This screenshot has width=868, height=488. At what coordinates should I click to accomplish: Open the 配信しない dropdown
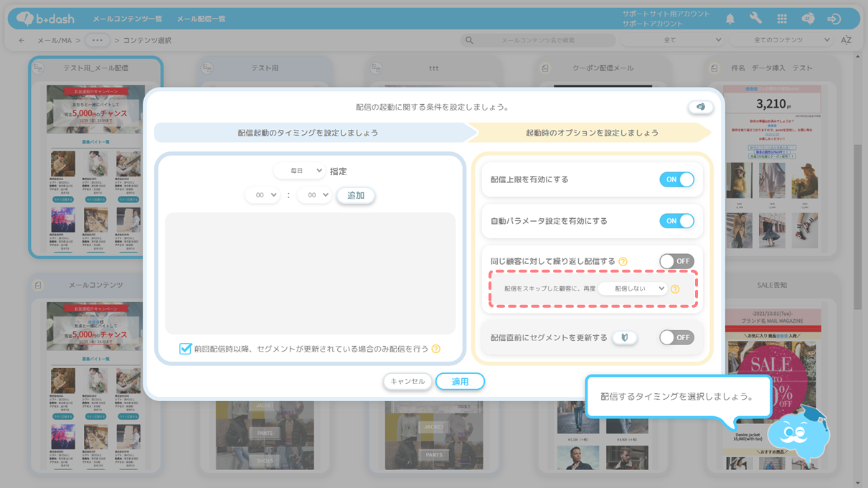pos(633,288)
